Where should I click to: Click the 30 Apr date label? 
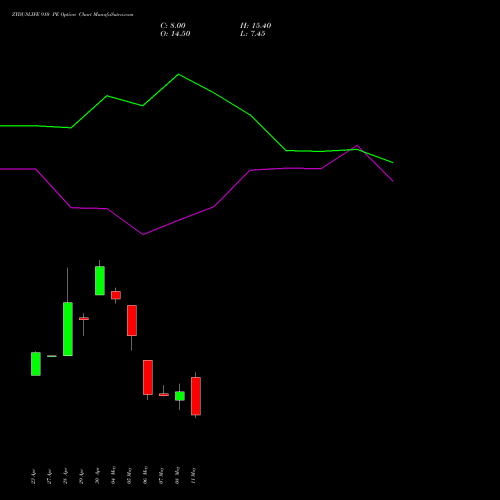(97, 476)
